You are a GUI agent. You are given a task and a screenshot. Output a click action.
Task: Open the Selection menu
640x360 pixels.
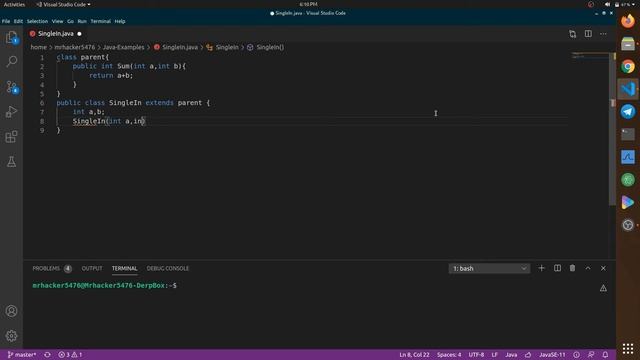38,21
